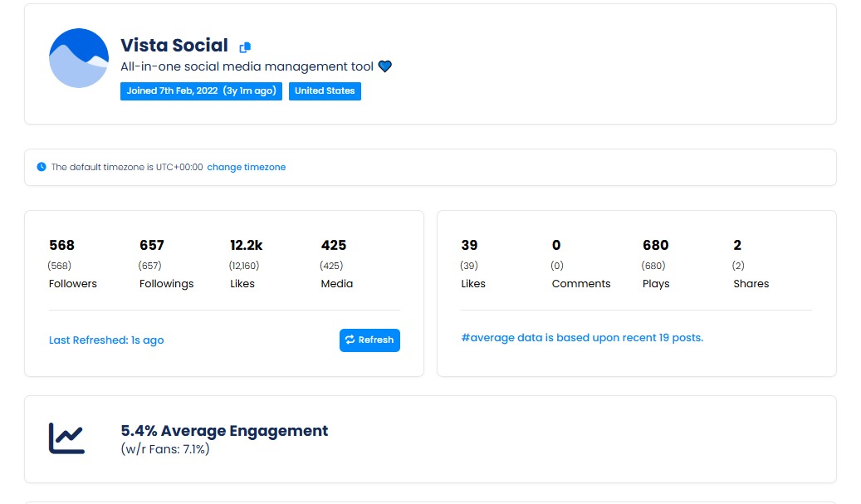Click the '5.4% Average Engagement' heading
Screen dimensions: 861x504
[x=224, y=431]
